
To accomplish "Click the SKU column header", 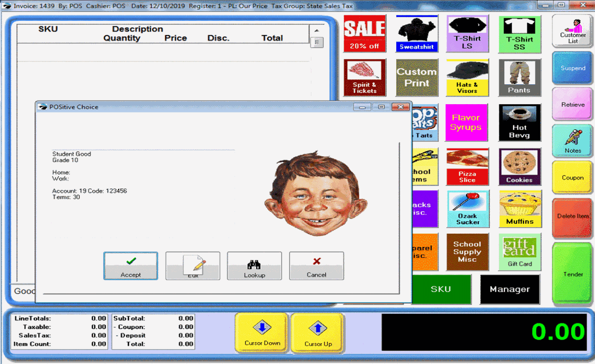I will tap(48, 29).
